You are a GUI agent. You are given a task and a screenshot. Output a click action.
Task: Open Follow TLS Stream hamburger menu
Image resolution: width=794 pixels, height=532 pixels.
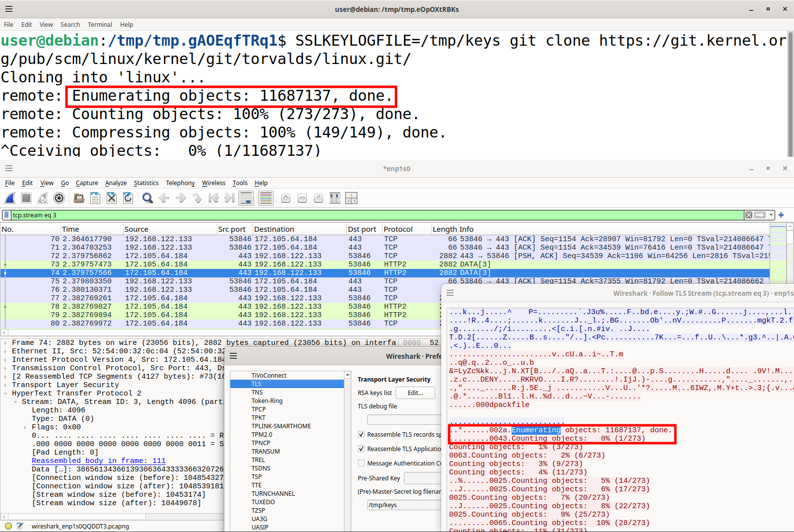coord(450,293)
